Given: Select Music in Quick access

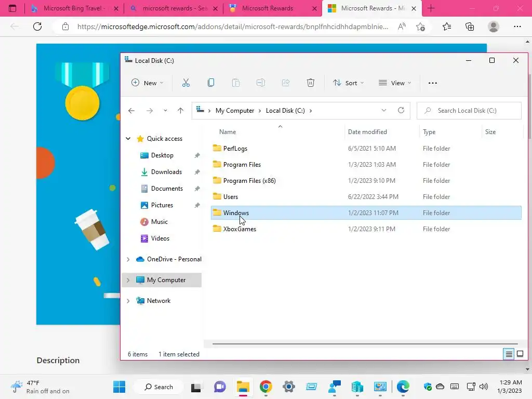Looking at the screenshot, I should 159,221.
